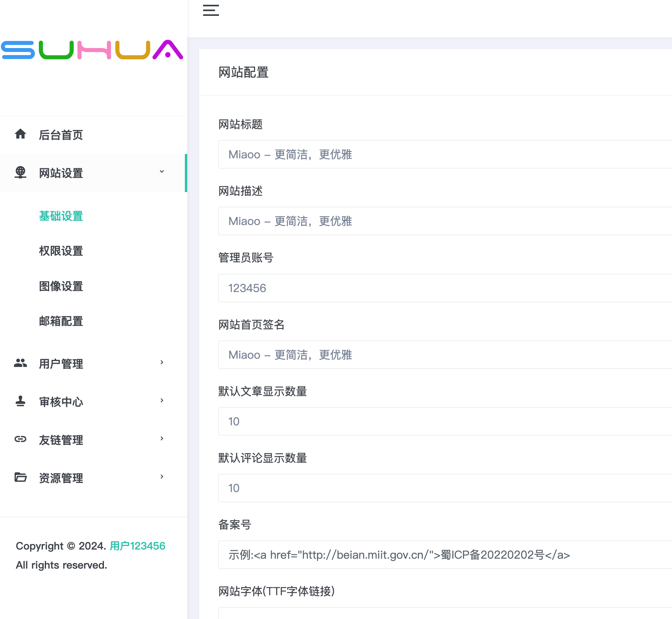Viewport: 672px width, 619px height.
Task: Click the link icon beside 友链管理
Action: coord(21,439)
